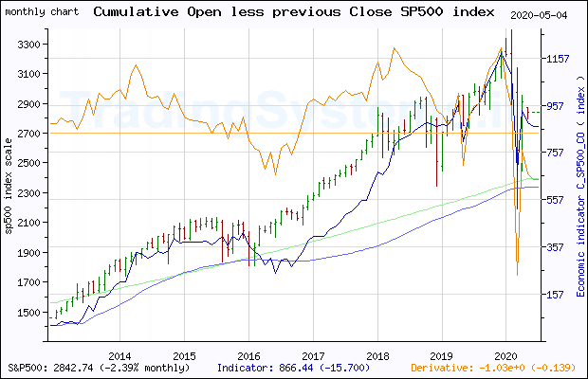Click the 'monthly chart' label
The height and width of the screenshot is (379, 588).
(42, 12)
